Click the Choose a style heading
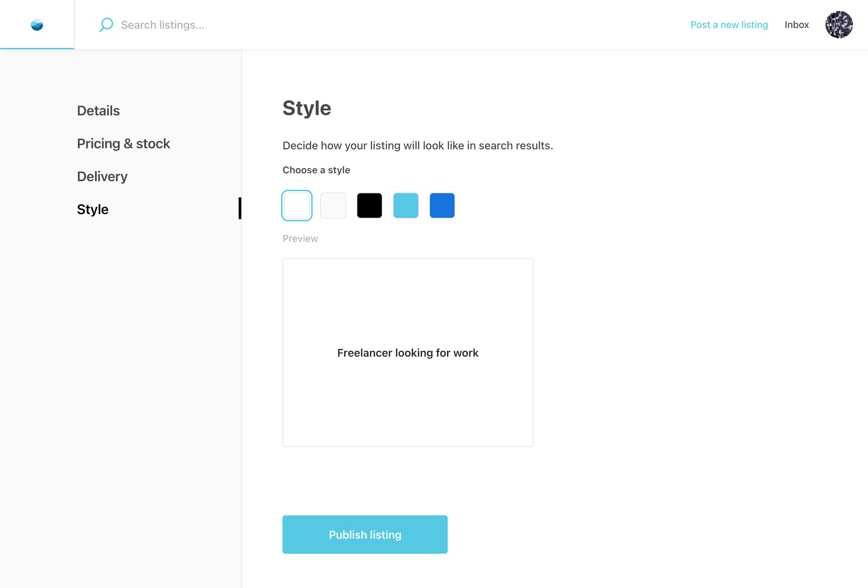The image size is (868, 588). (316, 170)
